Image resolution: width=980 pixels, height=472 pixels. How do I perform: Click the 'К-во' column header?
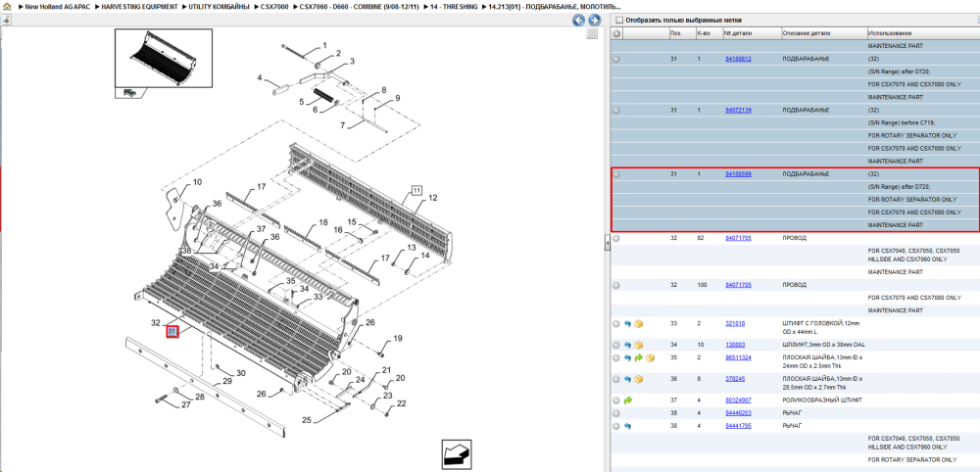[x=703, y=33]
